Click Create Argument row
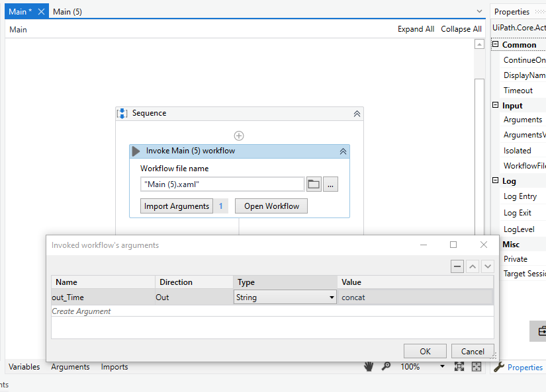This screenshot has height=392, width=546. (x=272, y=311)
